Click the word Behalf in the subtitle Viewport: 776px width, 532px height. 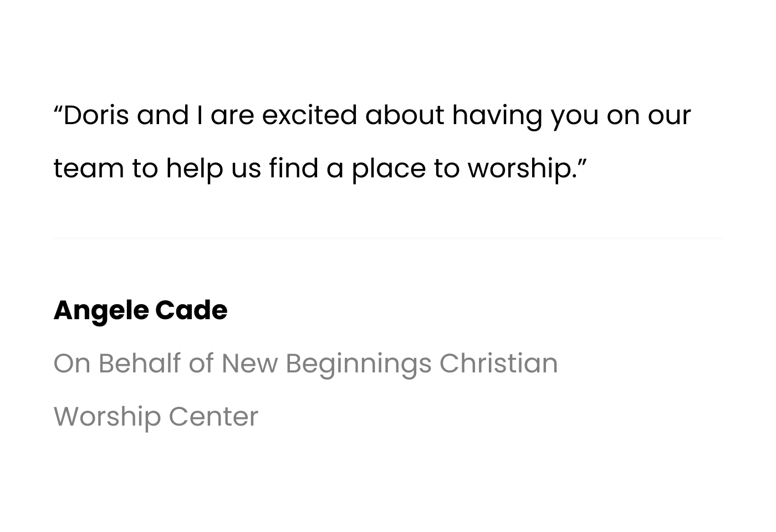[x=140, y=364]
